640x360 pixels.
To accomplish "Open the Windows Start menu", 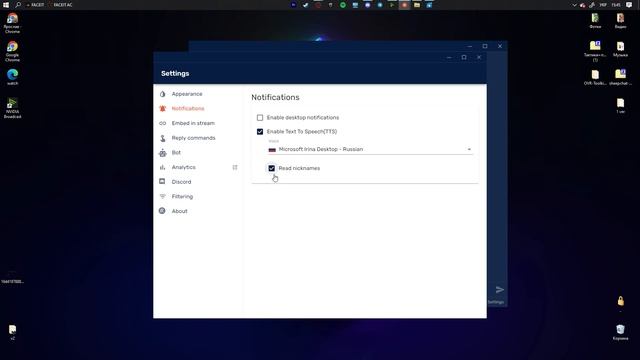I will point(6,5).
